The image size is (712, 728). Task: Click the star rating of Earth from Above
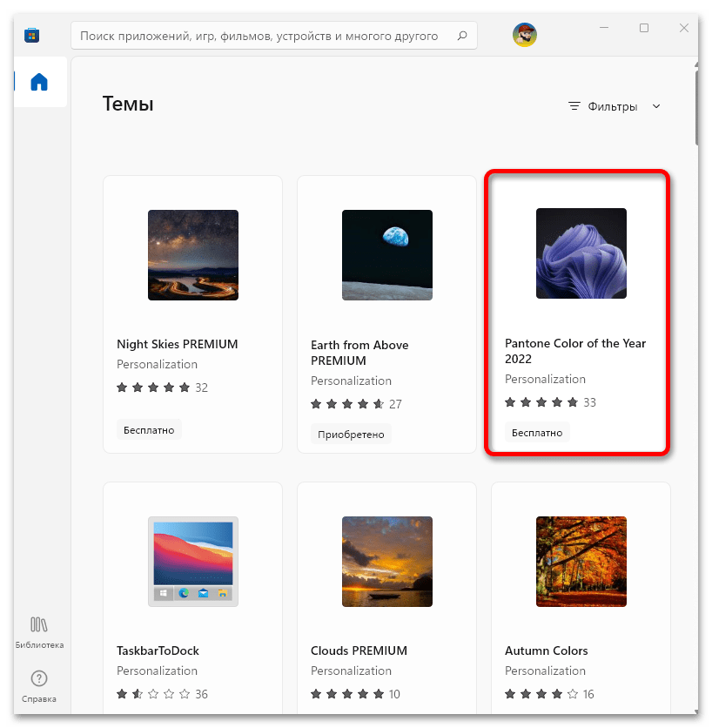347,404
